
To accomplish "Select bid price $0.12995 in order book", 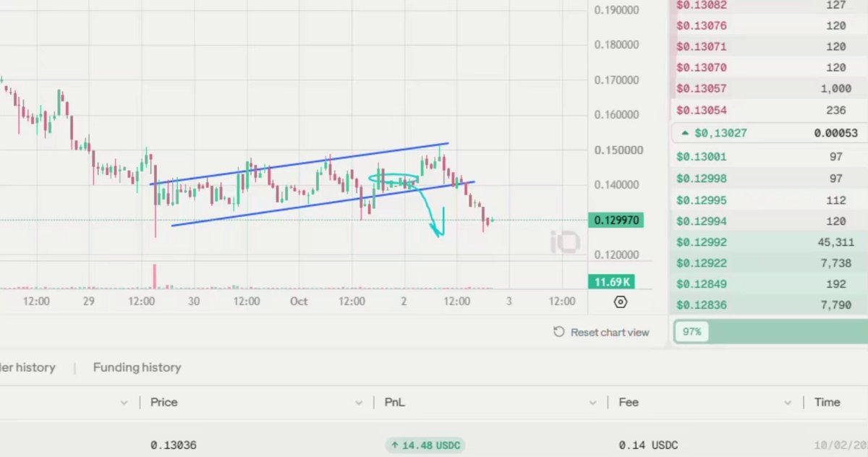I will point(702,200).
